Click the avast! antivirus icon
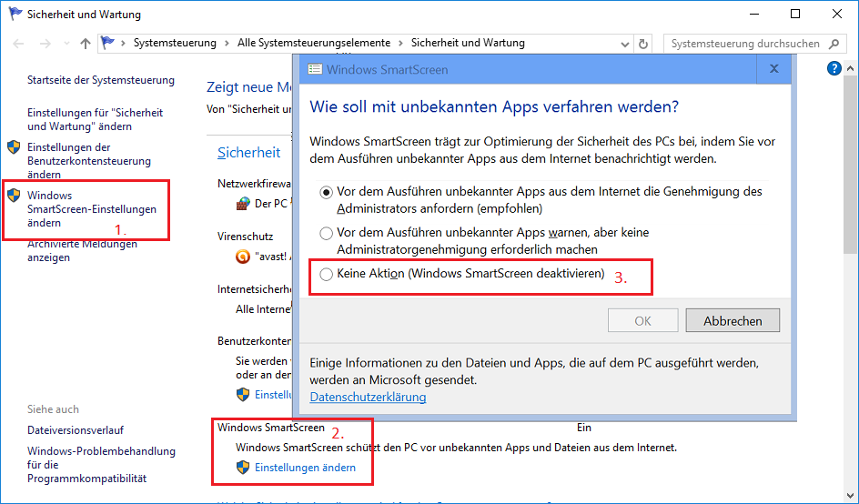859x504 pixels. click(x=243, y=257)
